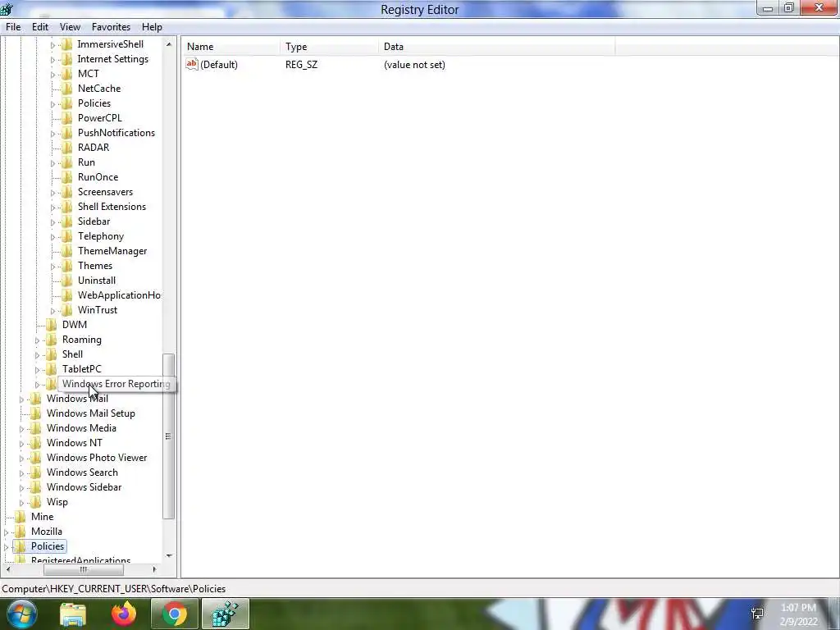Click the RunOnce folder icon
The image size is (840, 630).
pos(67,177)
